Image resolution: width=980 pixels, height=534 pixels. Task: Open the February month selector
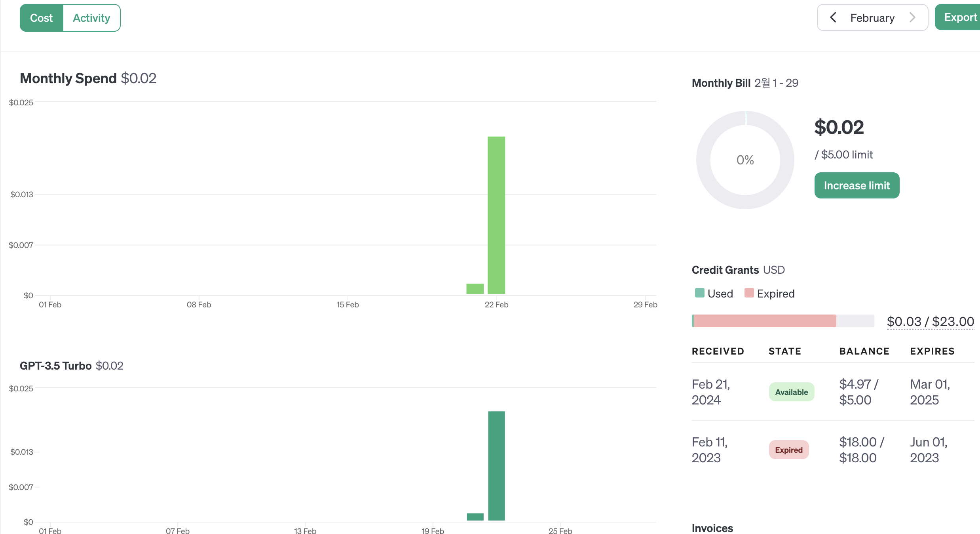click(x=872, y=18)
